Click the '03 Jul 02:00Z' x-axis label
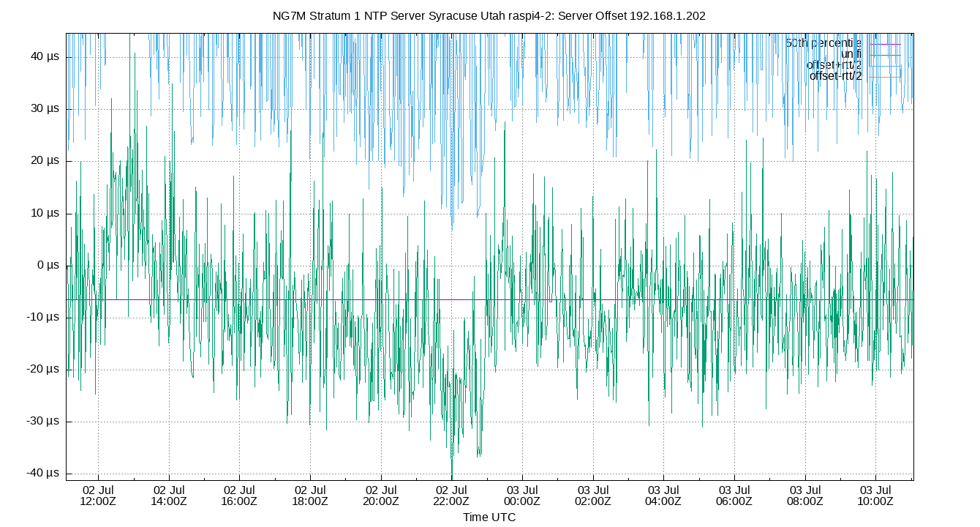Viewport: 980px width, 527px height. 592,496
